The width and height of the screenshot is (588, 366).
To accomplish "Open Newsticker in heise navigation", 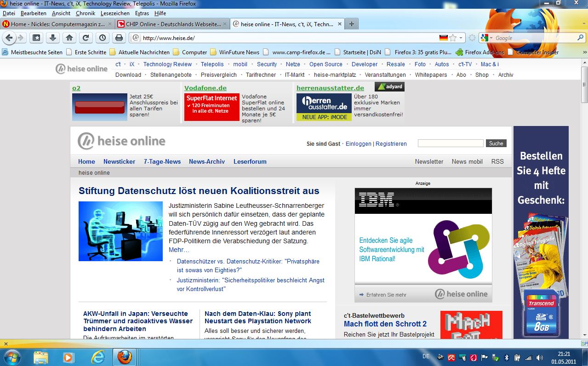I will tap(119, 161).
